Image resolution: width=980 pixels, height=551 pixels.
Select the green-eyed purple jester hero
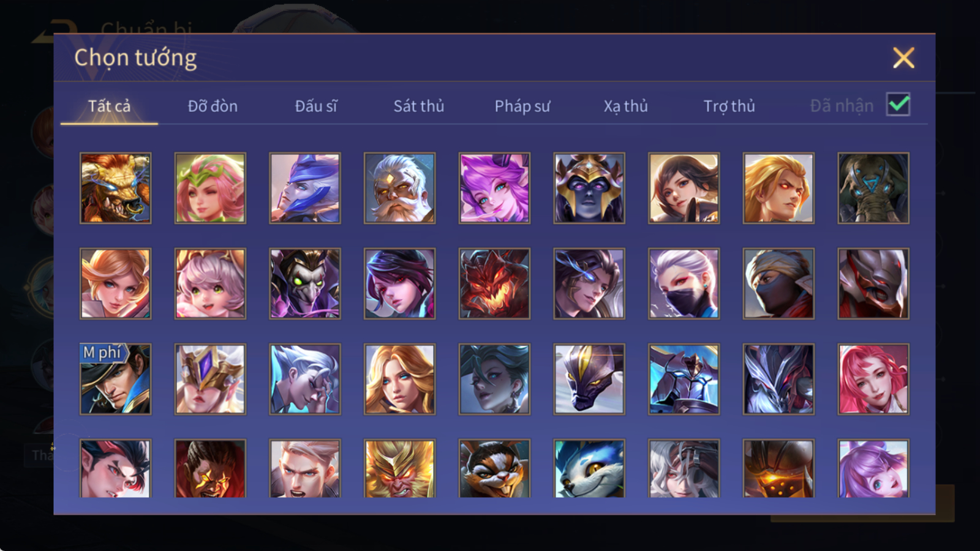click(x=305, y=283)
